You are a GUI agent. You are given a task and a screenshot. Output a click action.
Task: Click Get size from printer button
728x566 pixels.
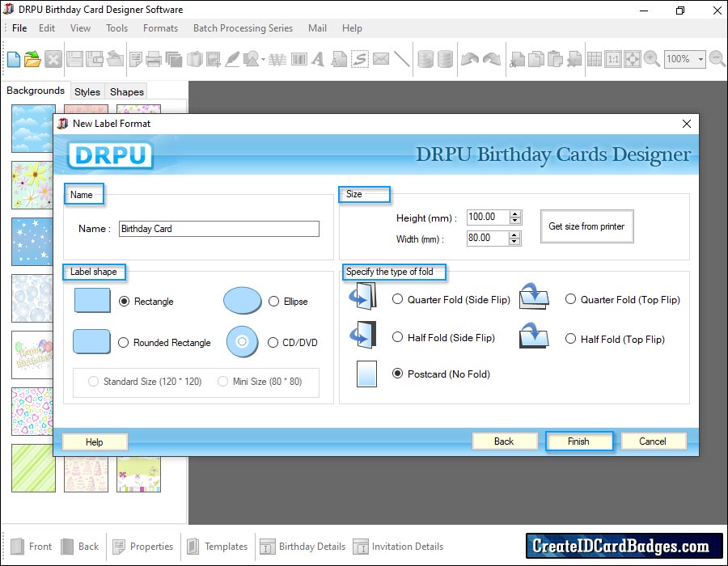click(587, 226)
